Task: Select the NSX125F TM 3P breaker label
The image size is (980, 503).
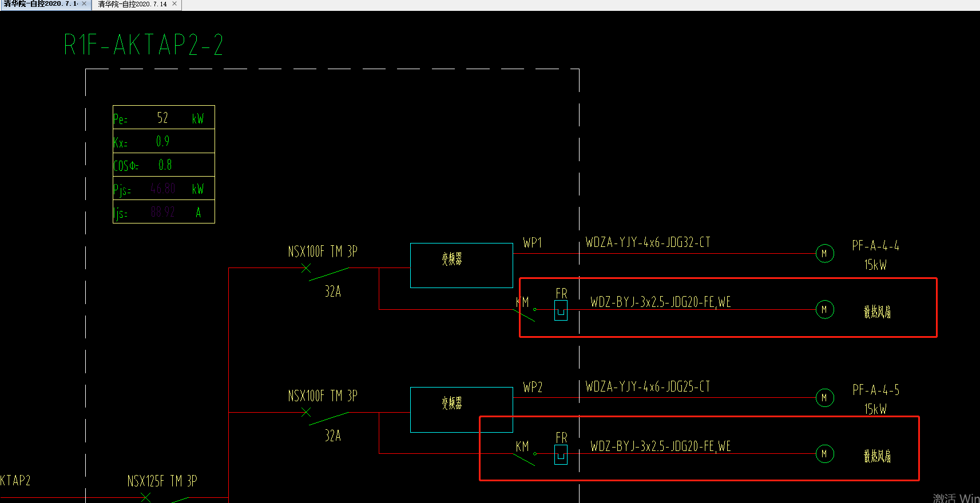Action: click(162, 481)
